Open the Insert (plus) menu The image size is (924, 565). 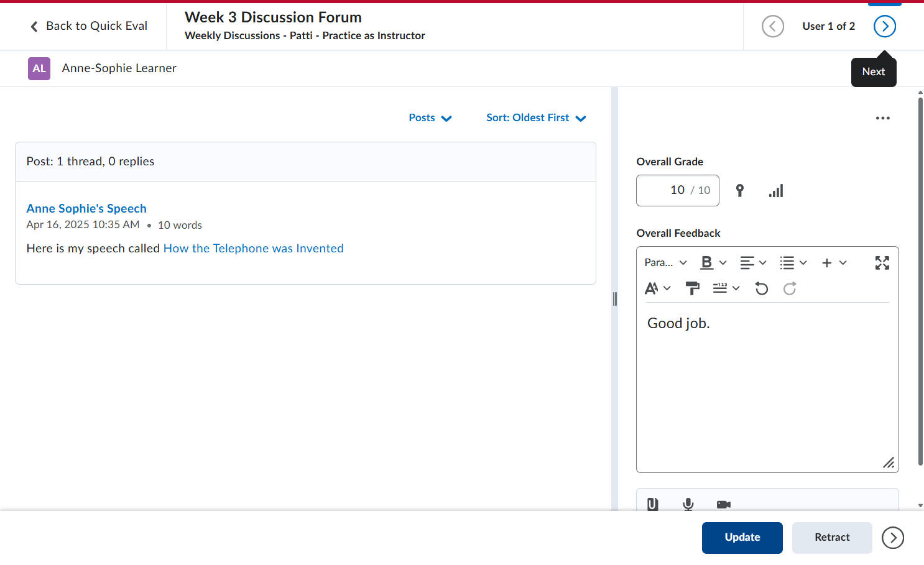click(834, 263)
